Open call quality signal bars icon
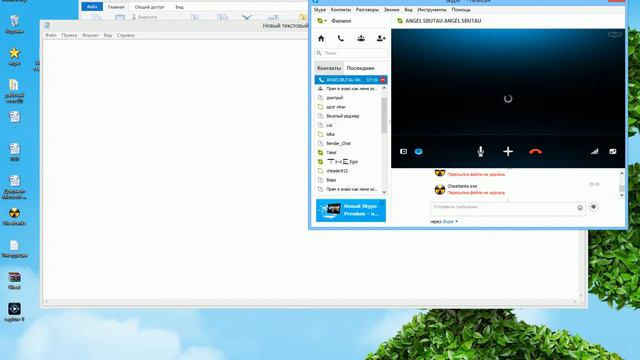This screenshot has width=640, height=360. click(594, 151)
